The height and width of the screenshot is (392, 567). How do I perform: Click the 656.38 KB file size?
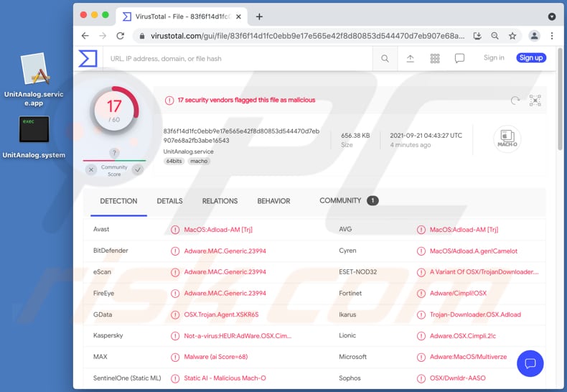click(x=355, y=136)
